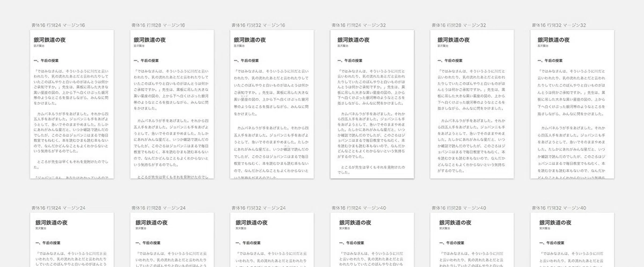
Task: Click author 宮沢賢治 in 行間24 マージン16 artboard
Action: pos(39,47)
